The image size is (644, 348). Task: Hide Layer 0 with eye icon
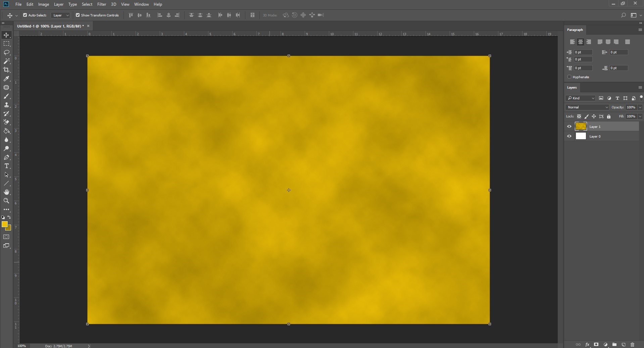click(569, 136)
